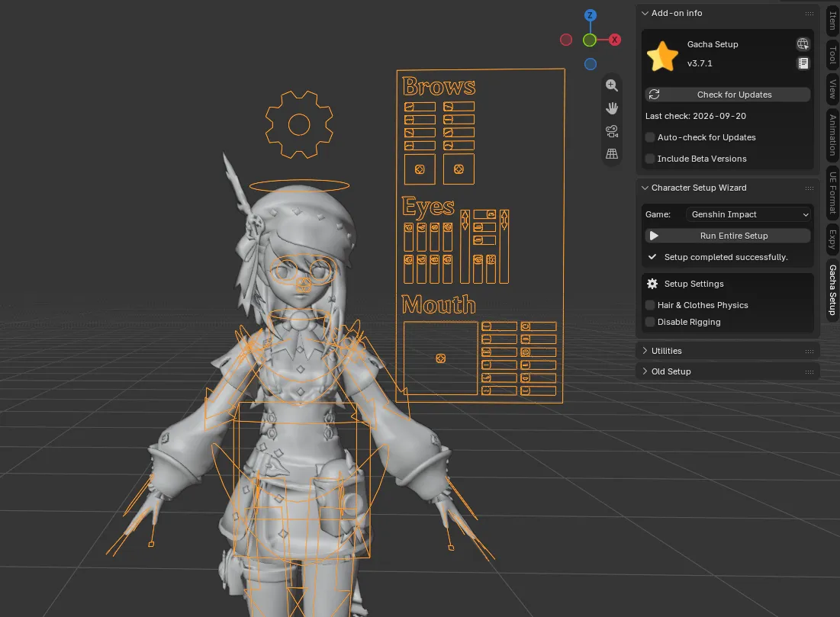Open the Game dropdown showing Genshin Impact
This screenshot has width=840, height=617.
click(x=748, y=214)
